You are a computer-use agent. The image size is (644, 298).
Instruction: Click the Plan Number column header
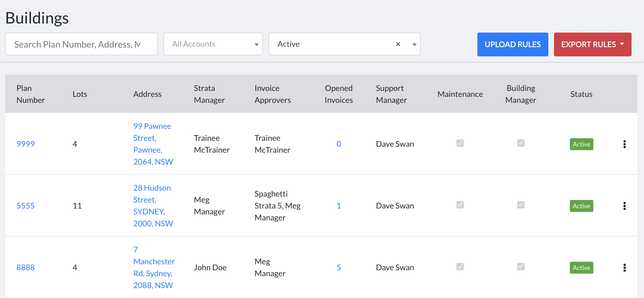pos(31,94)
